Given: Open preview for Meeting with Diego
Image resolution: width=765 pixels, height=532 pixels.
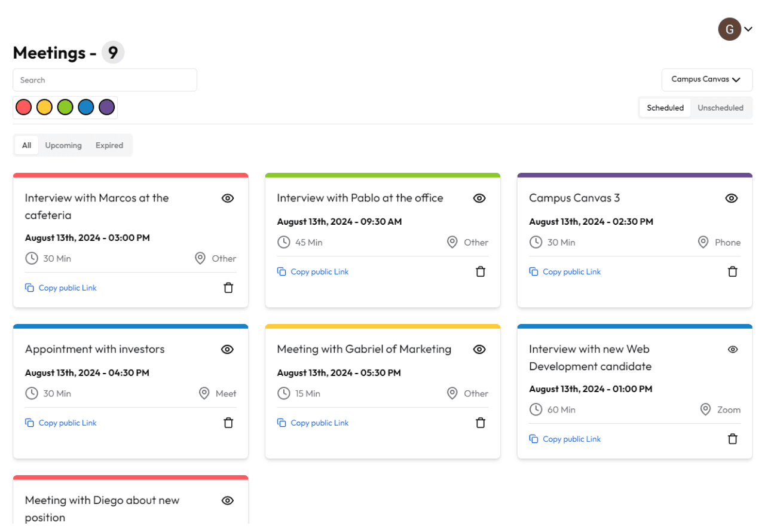Looking at the screenshot, I should tap(227, 500).
